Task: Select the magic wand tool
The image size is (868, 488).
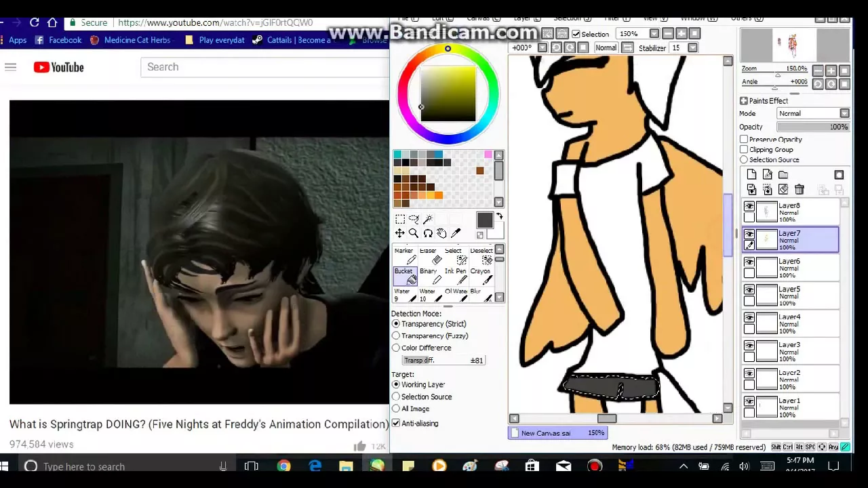Action: coord(427,219)
